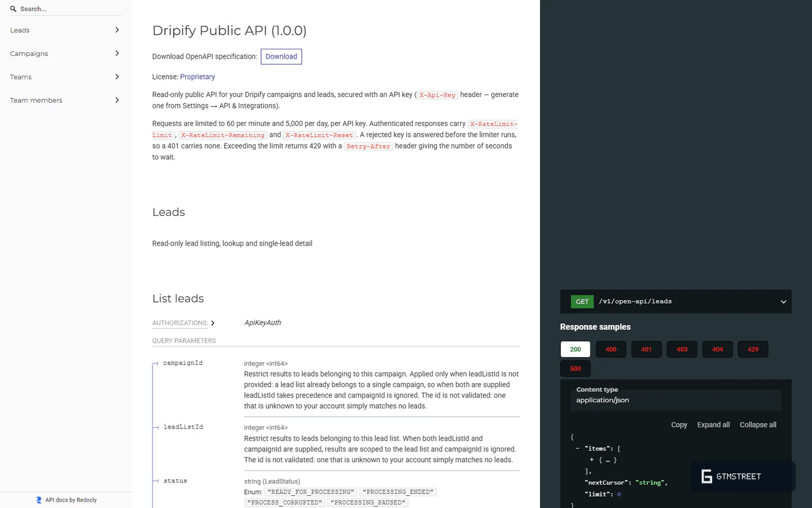Click the Dripify Public API title

229,30
